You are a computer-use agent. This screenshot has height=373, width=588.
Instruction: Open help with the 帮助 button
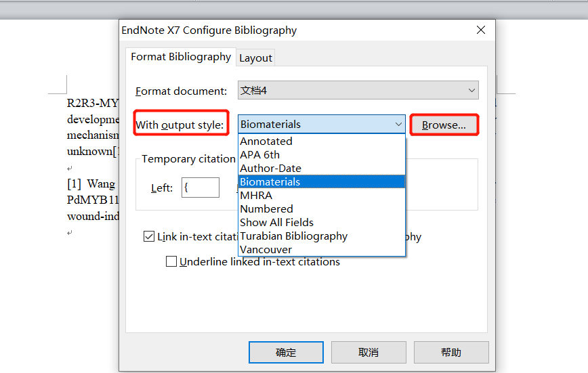point(451,353)
